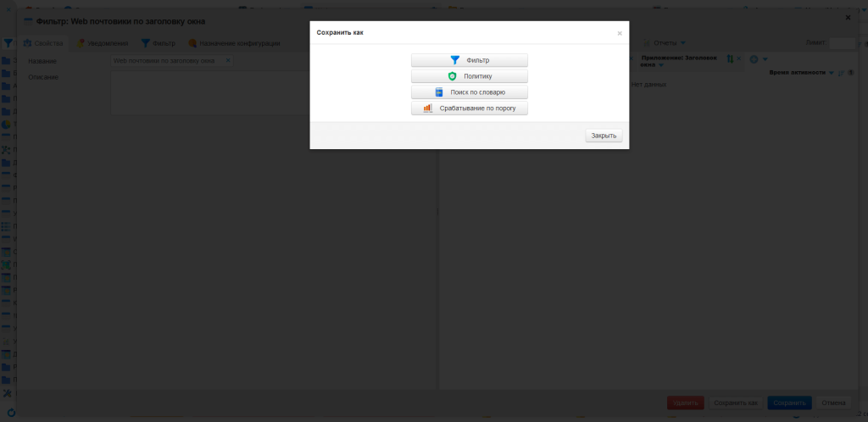The height and width of the screenshot is (422, 868).
Task: Open the Свойства tab
Action: coord(43,43)
